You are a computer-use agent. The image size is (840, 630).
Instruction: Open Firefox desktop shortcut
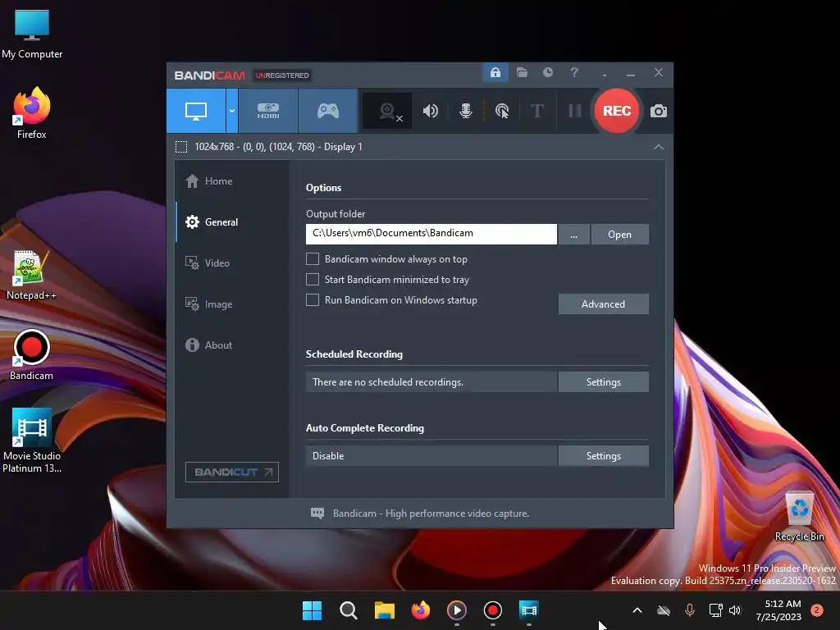pos(32,113)
